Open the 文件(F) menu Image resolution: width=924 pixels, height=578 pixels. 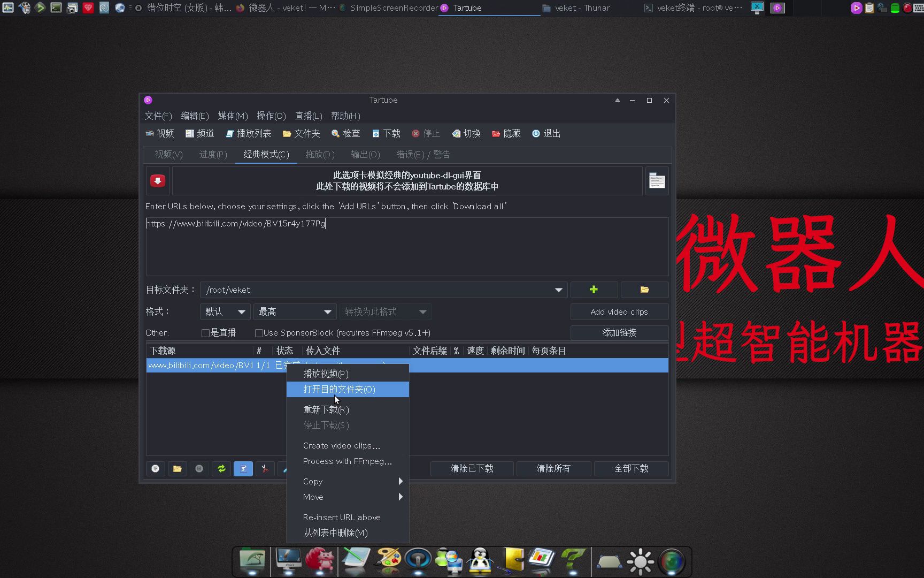tap(158, 116)
